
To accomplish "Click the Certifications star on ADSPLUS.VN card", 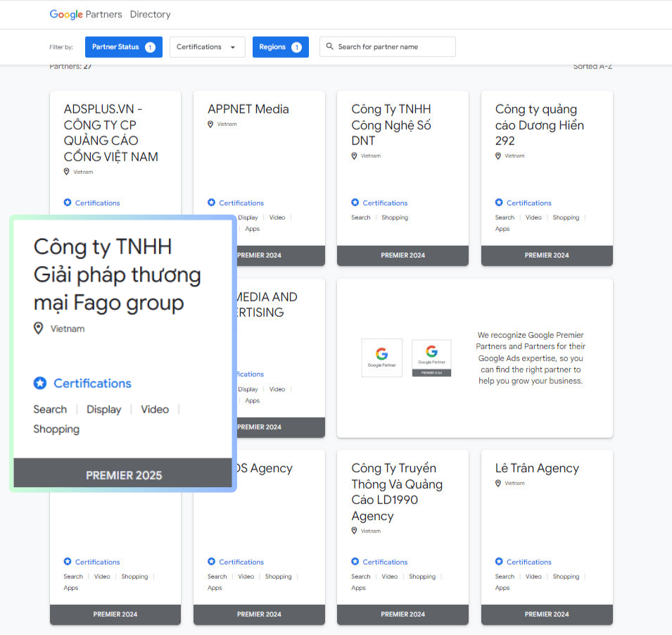I will point(68,202).
